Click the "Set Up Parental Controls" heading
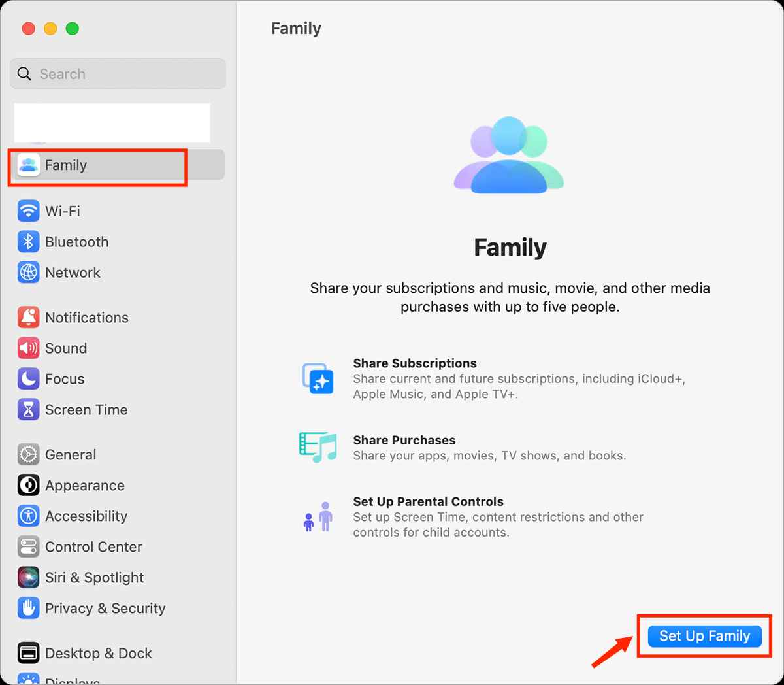784x685 pixels. [429, 501]
